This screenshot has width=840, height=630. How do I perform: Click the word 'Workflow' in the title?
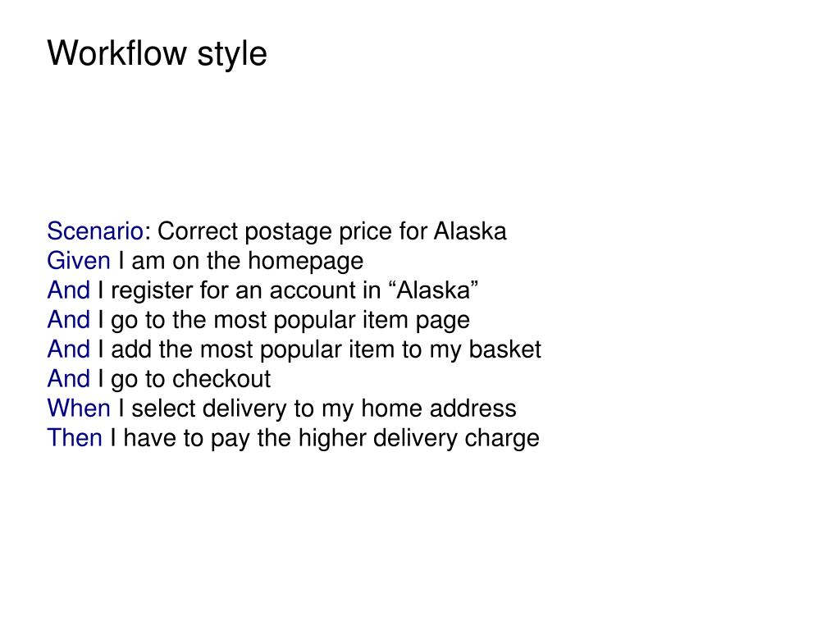[x=117, y=53]
